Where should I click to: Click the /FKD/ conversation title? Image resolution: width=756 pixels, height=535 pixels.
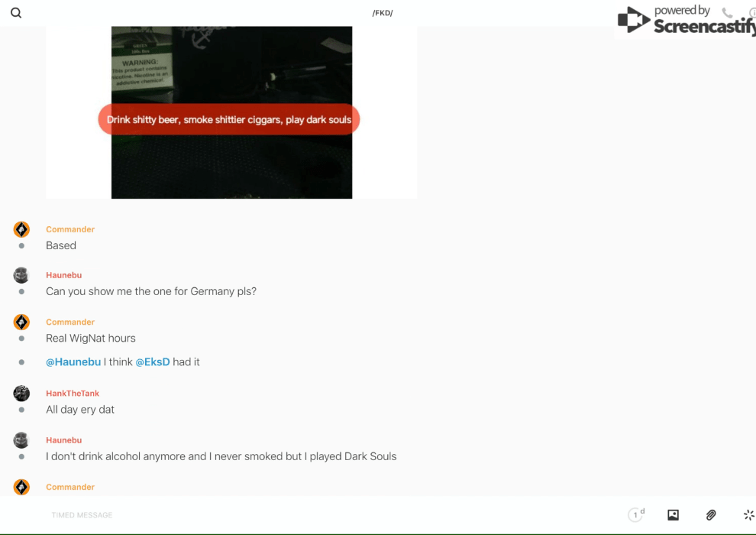tap(383, 13)
